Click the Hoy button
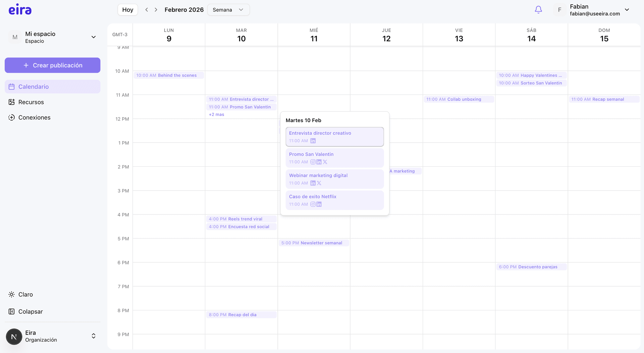 coord(127,10)
